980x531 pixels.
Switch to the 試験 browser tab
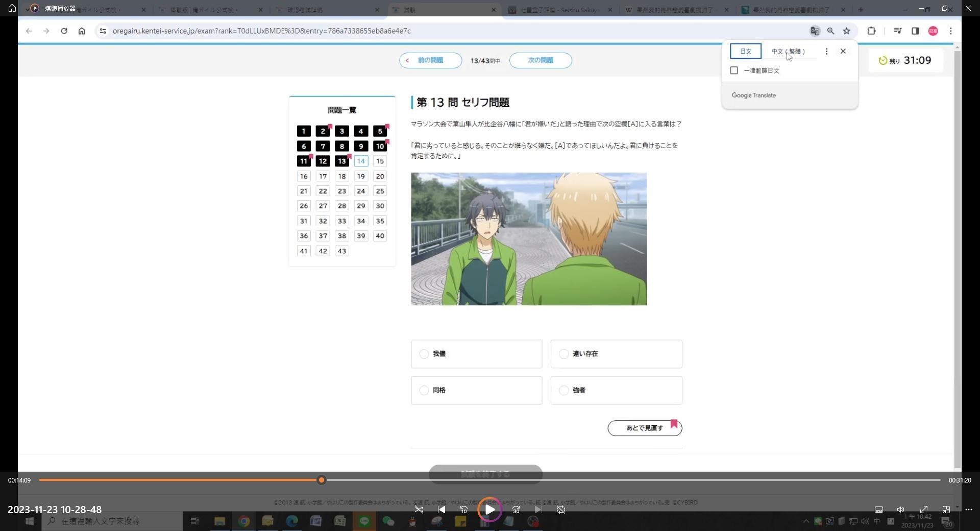coord(444,9)
